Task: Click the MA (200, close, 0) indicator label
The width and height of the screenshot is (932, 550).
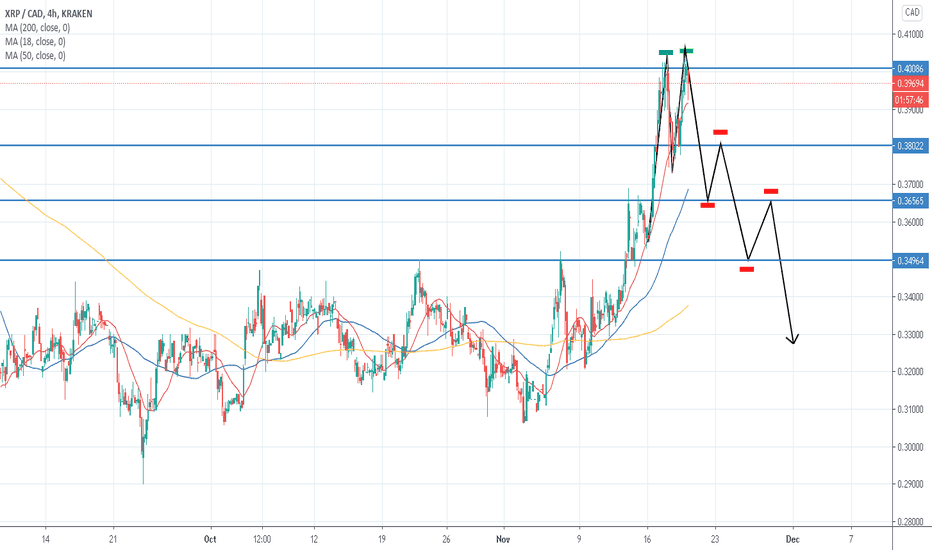Action: pyautogui.click(x=37, y=27)
